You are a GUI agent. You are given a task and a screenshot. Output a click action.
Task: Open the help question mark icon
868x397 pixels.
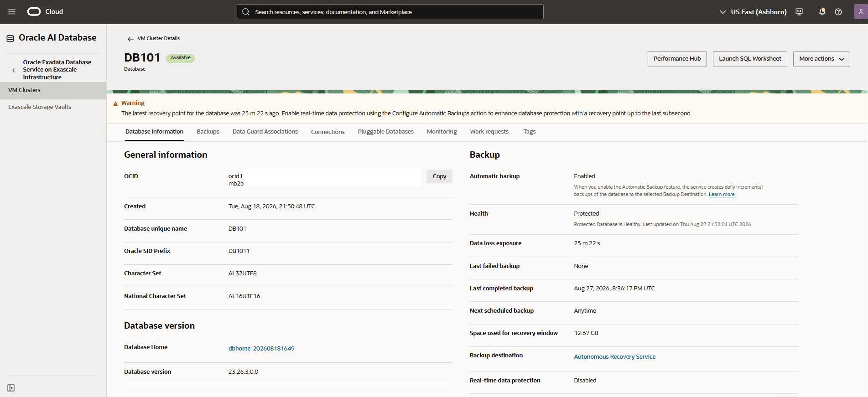point(838,12)
